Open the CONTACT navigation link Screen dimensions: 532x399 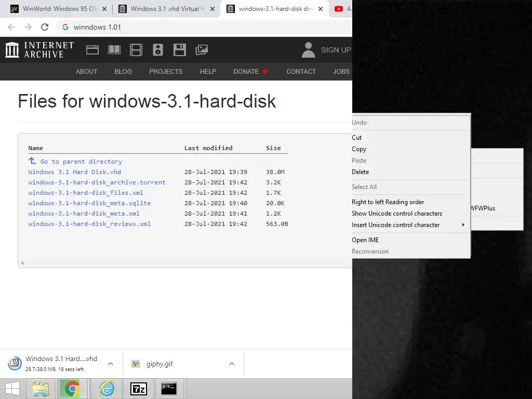click(x=301, y=72)
